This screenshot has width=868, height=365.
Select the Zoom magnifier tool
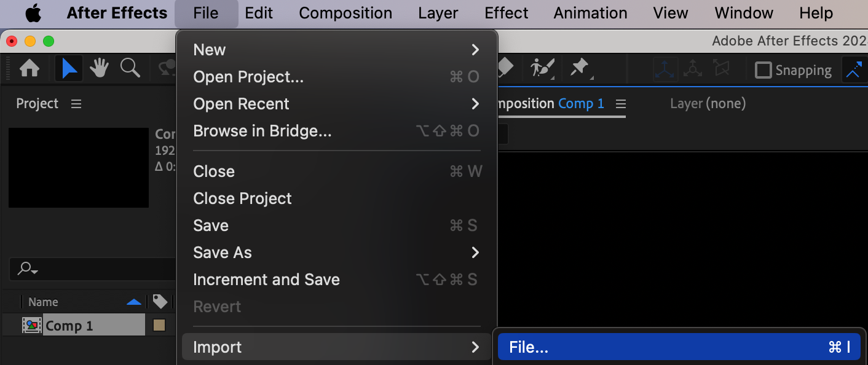[130, 68]
